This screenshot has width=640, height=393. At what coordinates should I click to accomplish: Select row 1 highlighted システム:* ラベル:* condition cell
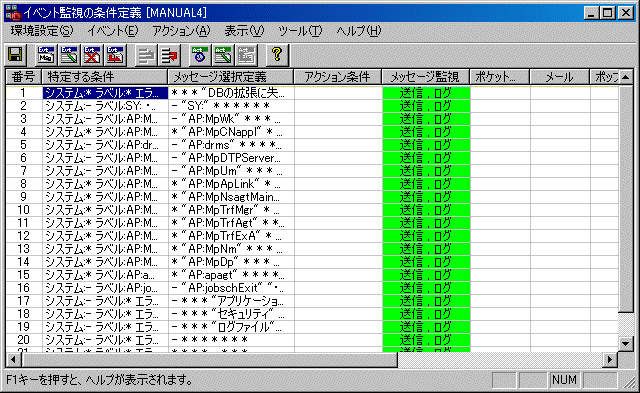tap(105, 93)
